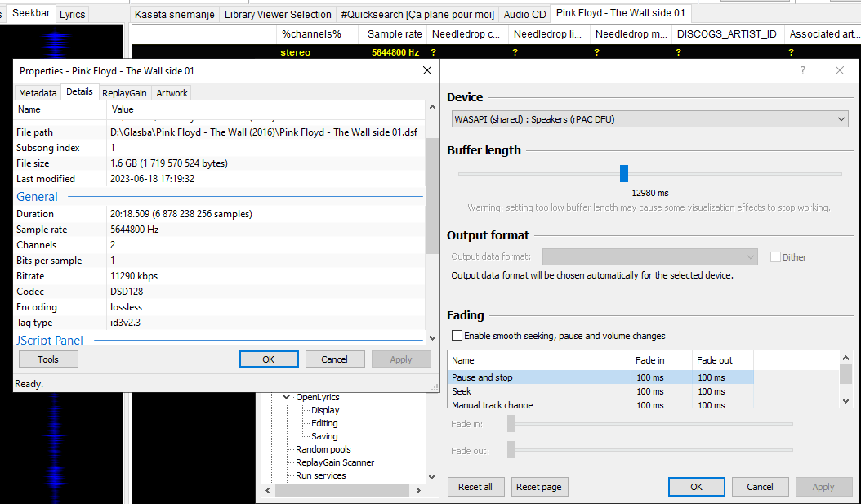Open #Quicksearch playlist tab
Screen dimensions: 861x504
coord(417,14)
